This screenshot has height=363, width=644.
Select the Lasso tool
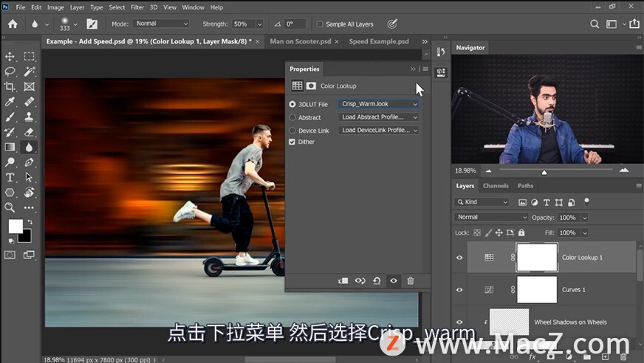tap(10, 72)
